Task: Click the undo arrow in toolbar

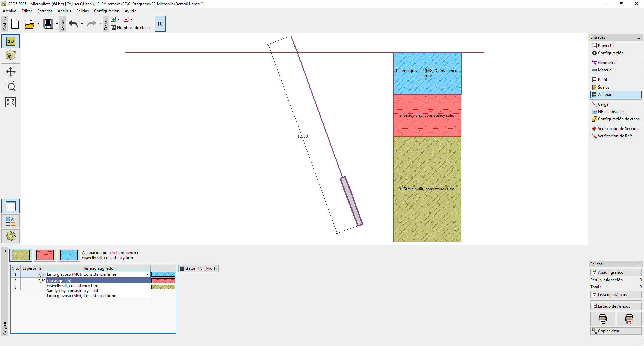Action: pos(73,24)
